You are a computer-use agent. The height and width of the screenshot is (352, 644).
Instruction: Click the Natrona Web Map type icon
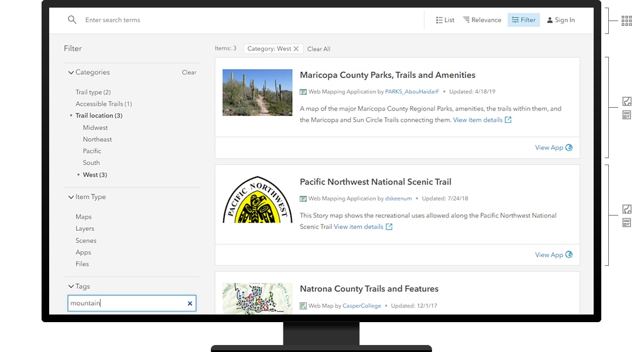pos(303,306)
